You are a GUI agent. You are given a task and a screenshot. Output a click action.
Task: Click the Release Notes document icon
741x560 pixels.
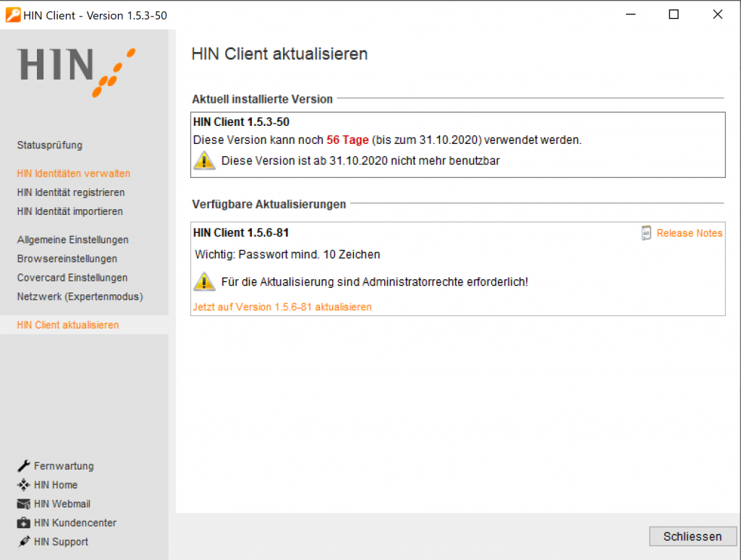[x=646, y=233]
